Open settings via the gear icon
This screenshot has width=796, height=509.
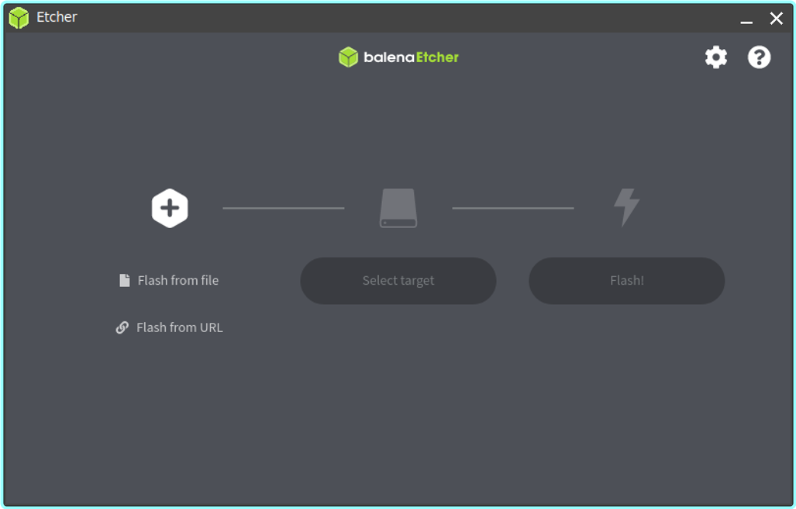tap(716, 57)
